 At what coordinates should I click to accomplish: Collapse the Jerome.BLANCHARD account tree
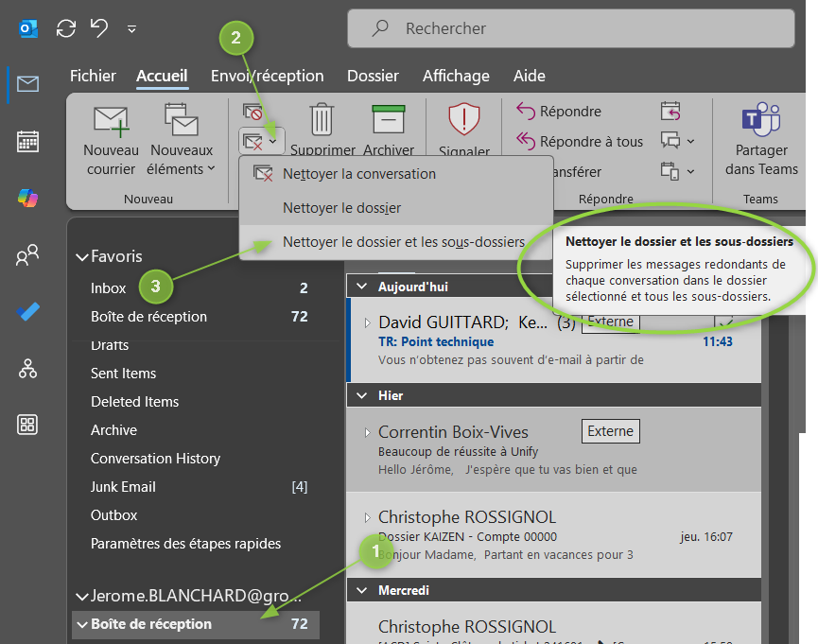pos(81,597)
